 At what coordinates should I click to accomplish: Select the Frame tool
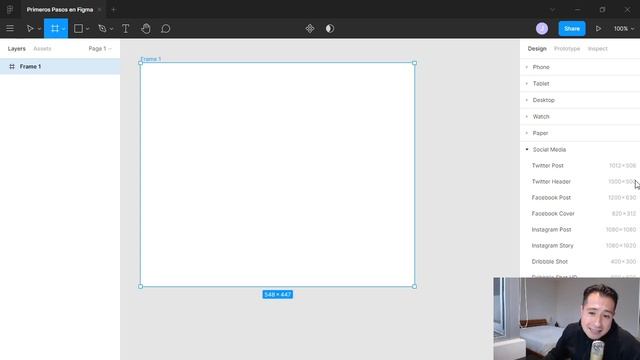coord(55,29)
